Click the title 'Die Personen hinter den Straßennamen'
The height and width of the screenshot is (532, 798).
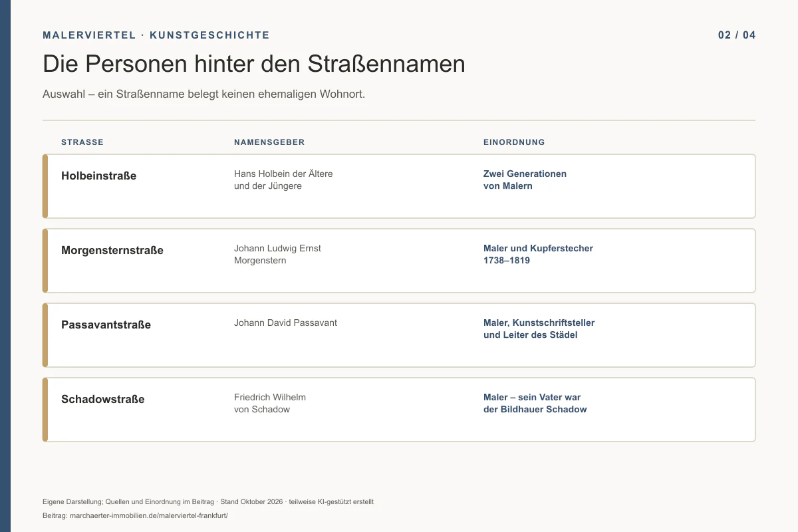point(254,64)
